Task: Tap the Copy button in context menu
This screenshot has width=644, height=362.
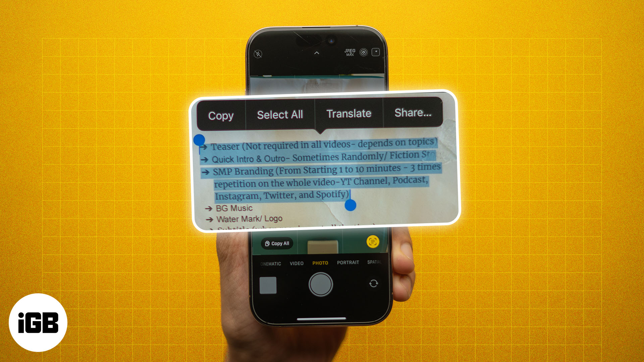Action: tap(221, 113)
